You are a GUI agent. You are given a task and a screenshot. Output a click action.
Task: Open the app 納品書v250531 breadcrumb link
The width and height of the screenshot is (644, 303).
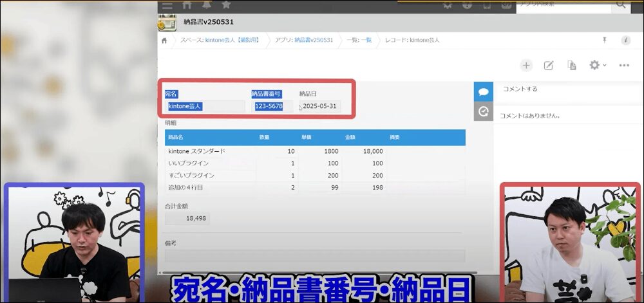(314, 40)
